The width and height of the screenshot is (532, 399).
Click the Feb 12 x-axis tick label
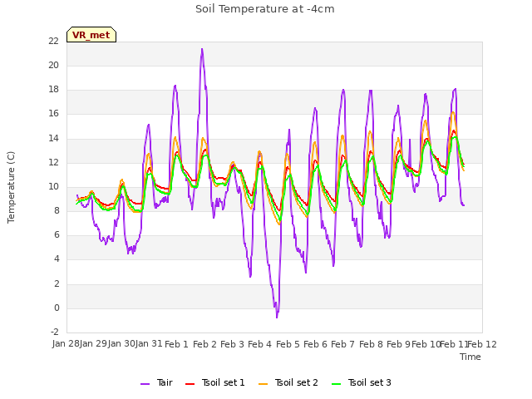(482, 344)
